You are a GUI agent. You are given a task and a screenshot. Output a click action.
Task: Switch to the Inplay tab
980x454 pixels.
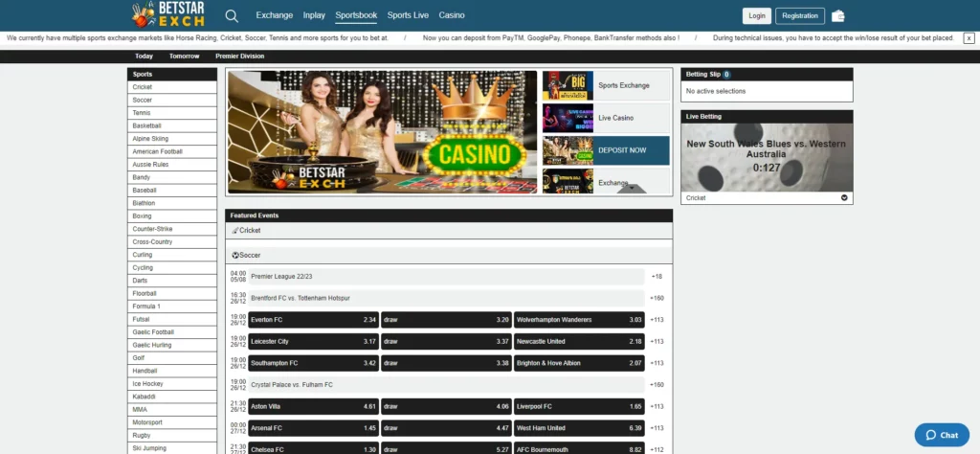pos(314,15)
